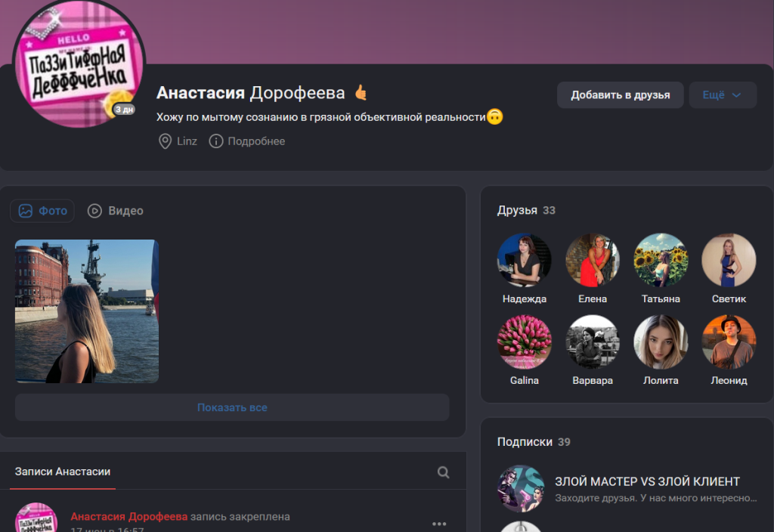Open friend Надежда's avatar
The width and height of the screenshot is (774, 532).
[x=524, y=260]
